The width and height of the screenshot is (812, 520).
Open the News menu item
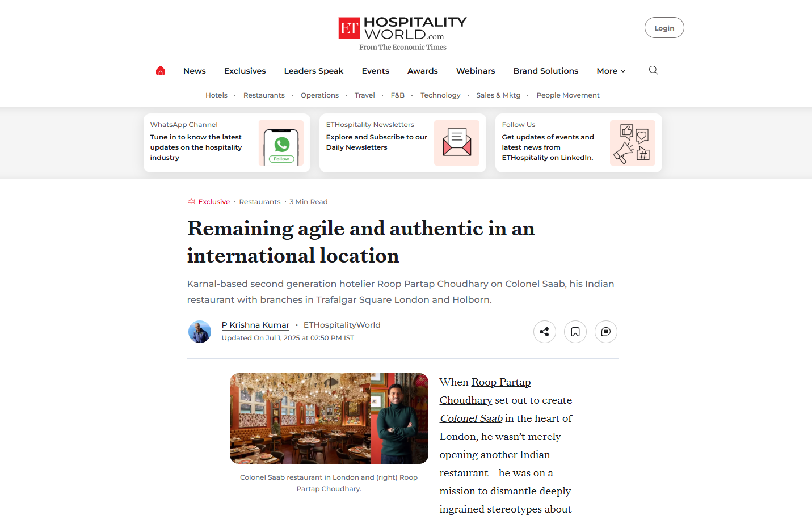(195, 71)
